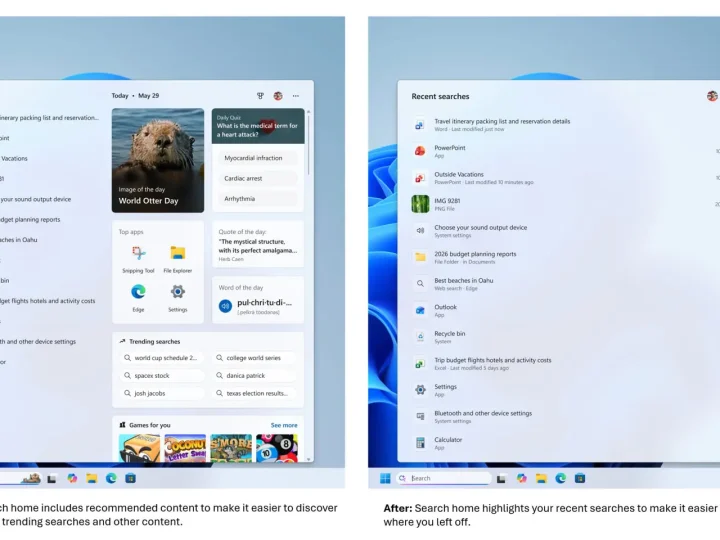Open Task View on the left taskbar

click(52, 479)
